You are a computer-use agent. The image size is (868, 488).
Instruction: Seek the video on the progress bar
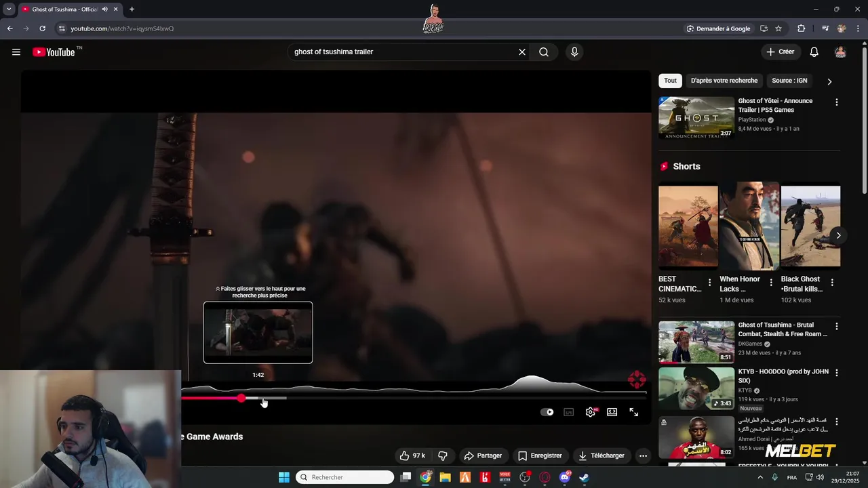pos(414,398)
